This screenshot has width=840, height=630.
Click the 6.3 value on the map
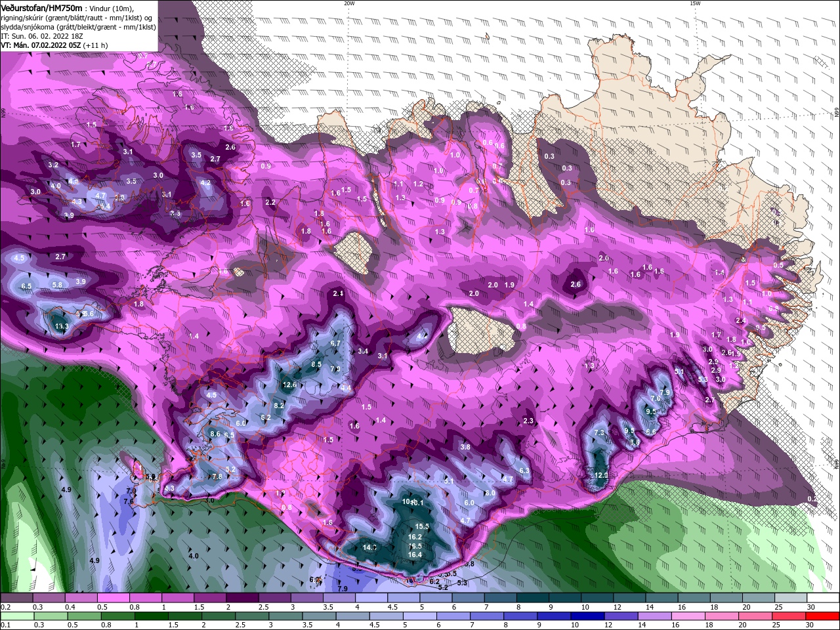524,471
